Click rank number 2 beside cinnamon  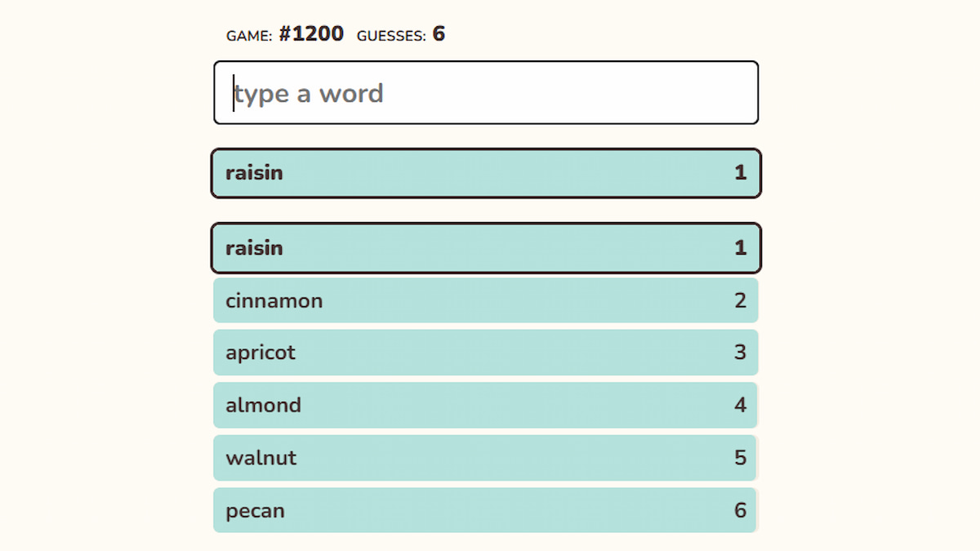point(740,300)
